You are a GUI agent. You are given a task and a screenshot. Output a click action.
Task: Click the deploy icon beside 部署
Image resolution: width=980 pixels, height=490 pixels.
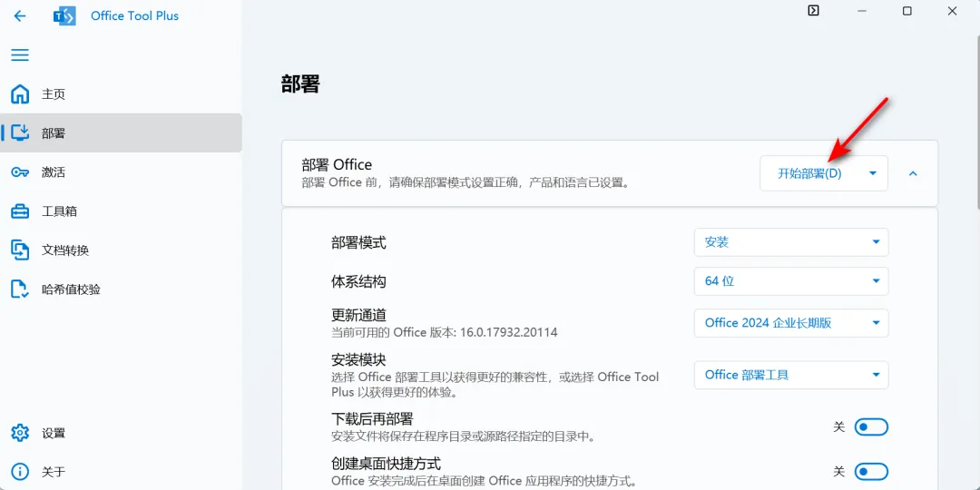[20, 133]
